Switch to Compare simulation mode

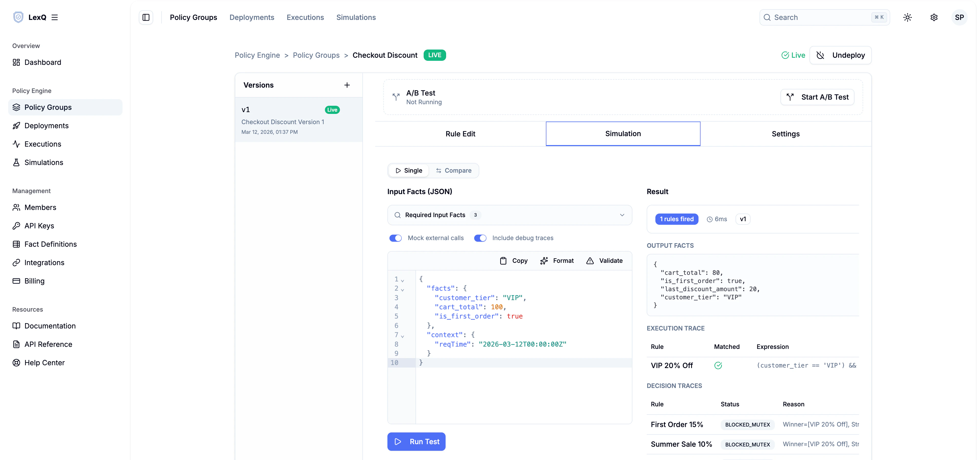[x=454, y=171]
